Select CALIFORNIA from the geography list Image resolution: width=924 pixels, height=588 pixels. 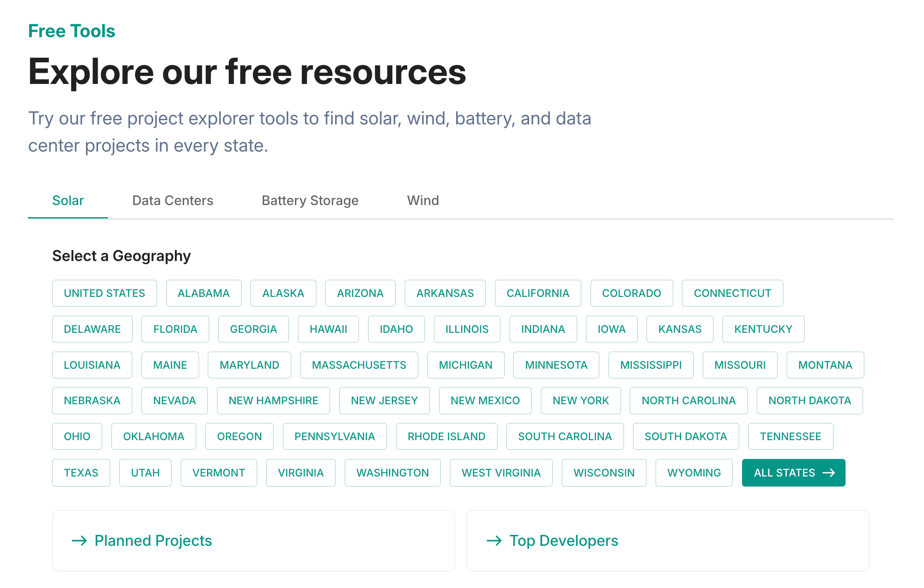538,293
